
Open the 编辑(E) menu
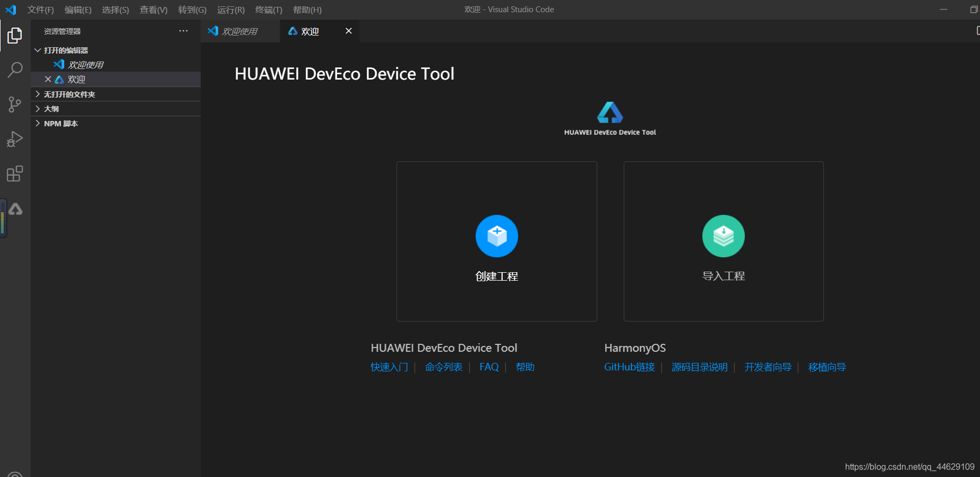(x=78, y=10)
